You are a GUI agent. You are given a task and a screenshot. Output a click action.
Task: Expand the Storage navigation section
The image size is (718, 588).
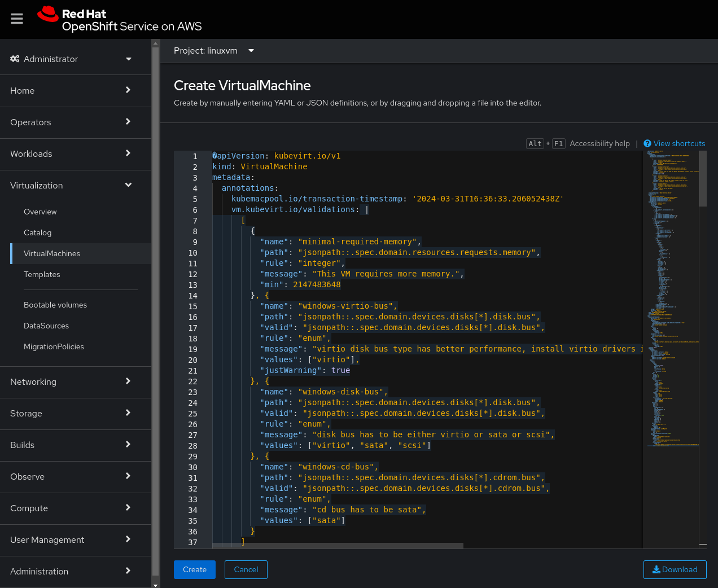point(76,414)
